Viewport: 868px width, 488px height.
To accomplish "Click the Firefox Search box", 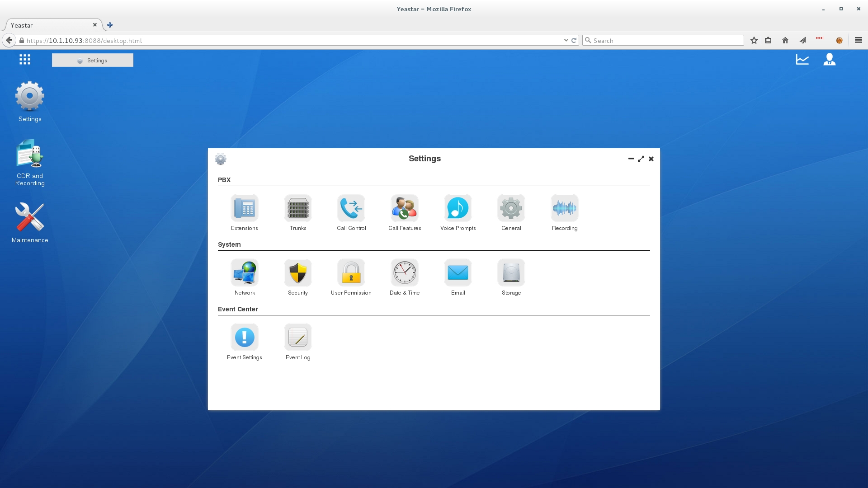I will [663, 40].
